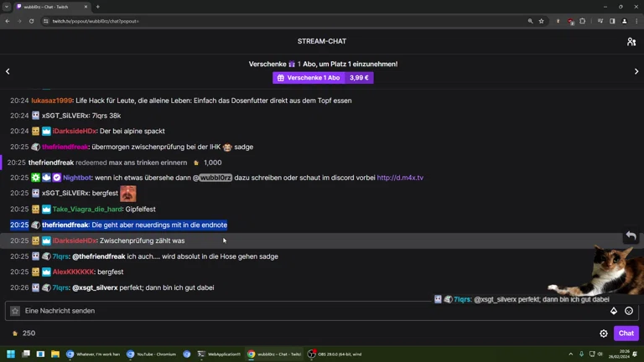Toggle the browser side panel
This screenshot has height=362, width=644.
click(612, 21)
